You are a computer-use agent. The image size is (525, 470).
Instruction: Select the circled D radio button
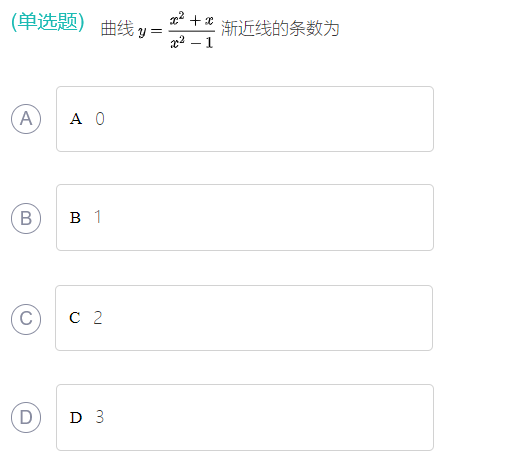tap(26, 417)
